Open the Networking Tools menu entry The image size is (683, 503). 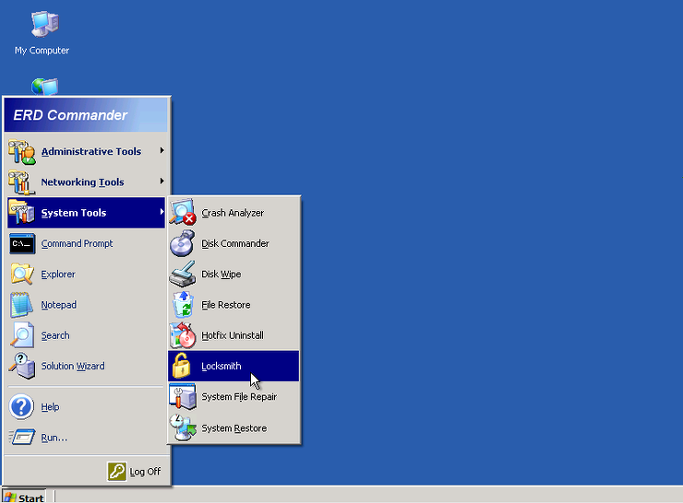pyautogui.click(x=86, y=182)
